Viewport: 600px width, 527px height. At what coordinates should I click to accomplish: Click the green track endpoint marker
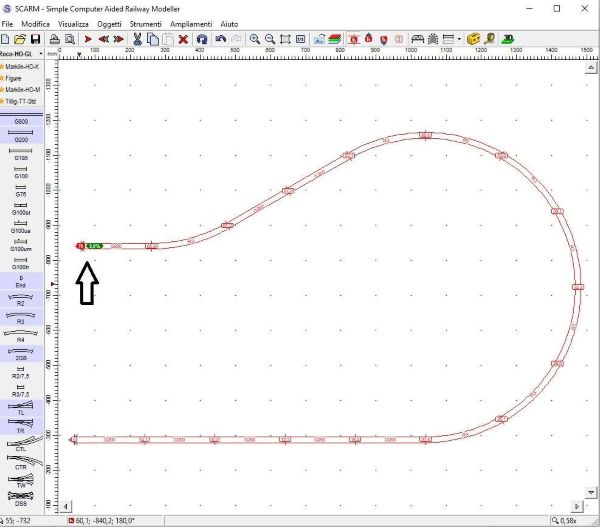coord(94,245)
